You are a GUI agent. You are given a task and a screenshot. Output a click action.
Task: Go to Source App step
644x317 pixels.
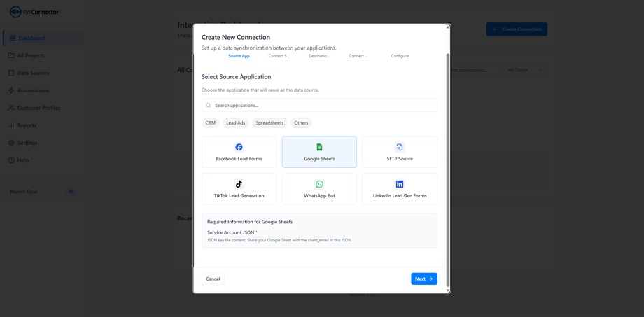tap(239, 56)
